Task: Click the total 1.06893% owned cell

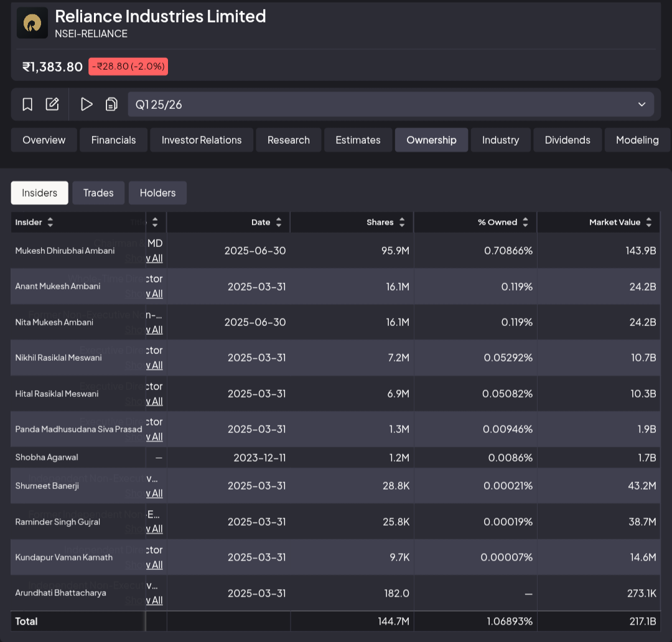Action: [510, 621]
